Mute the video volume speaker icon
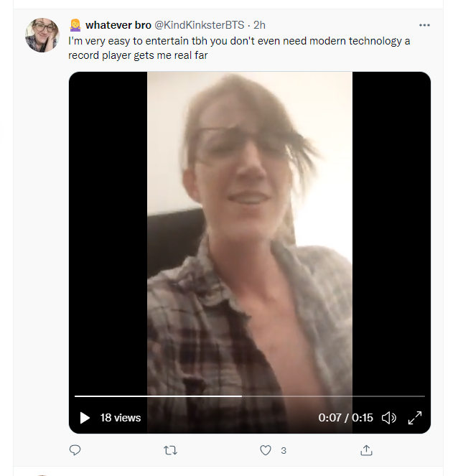Image resolution: width=458 pixels, height=476 pixels. tap(389, 418)
